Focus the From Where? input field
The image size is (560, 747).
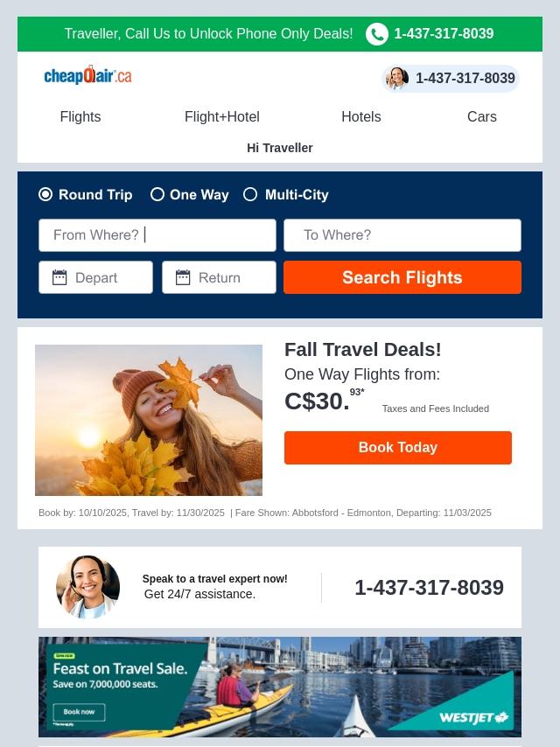(157, 235)
